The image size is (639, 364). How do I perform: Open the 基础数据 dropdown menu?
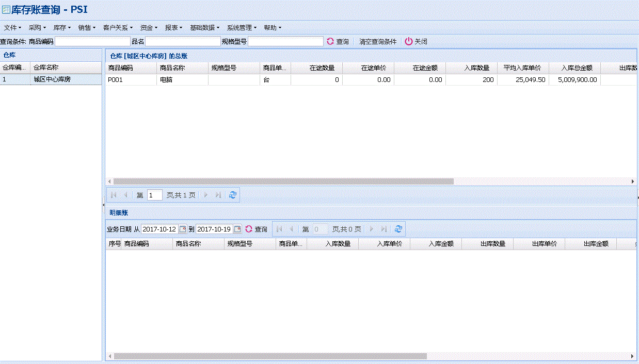[x=205, y=27]
